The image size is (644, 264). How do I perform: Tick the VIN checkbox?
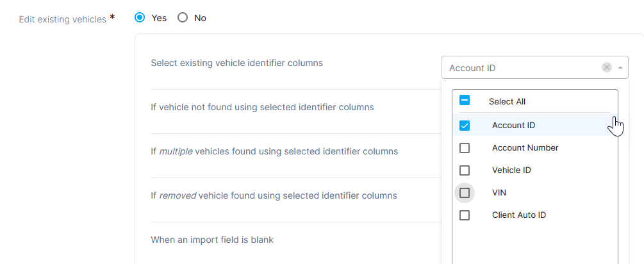(465, 193)
